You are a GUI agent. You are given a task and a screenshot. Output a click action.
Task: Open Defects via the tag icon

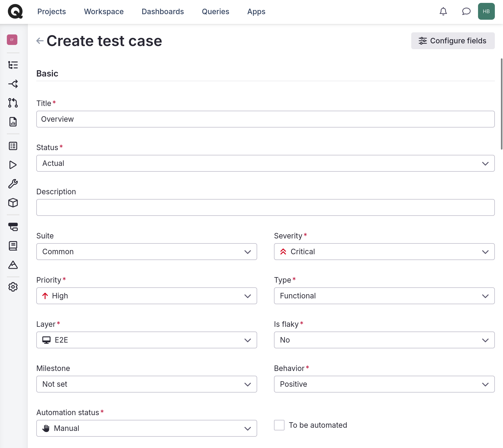point(13,227)
